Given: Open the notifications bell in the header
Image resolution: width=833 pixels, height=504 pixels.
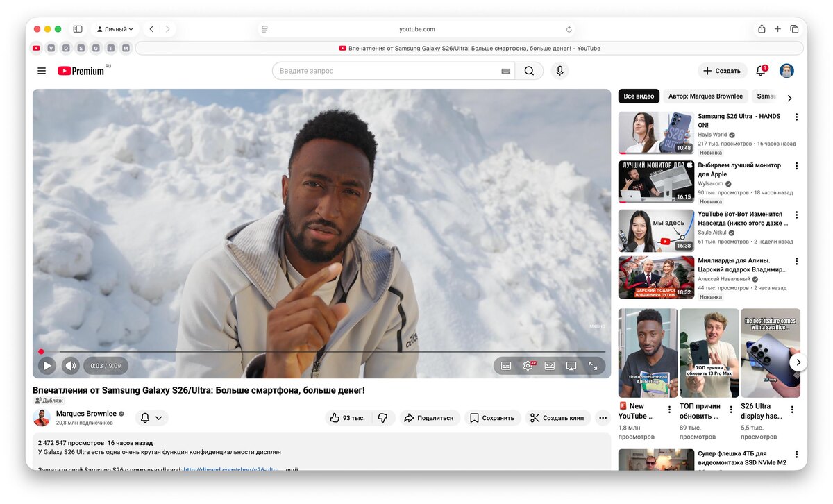Looking at the screenshot, I should pos(761,71).
